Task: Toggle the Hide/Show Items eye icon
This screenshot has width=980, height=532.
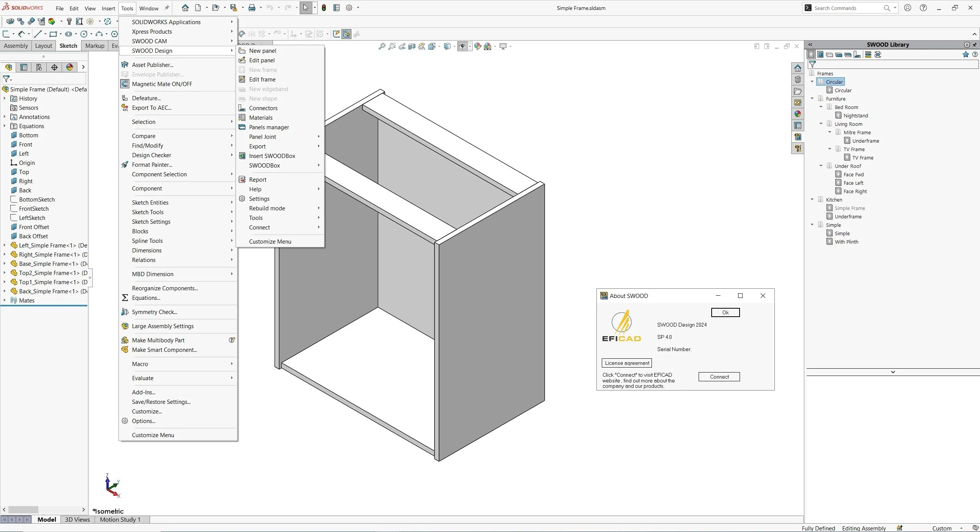Action: [462, 46]
